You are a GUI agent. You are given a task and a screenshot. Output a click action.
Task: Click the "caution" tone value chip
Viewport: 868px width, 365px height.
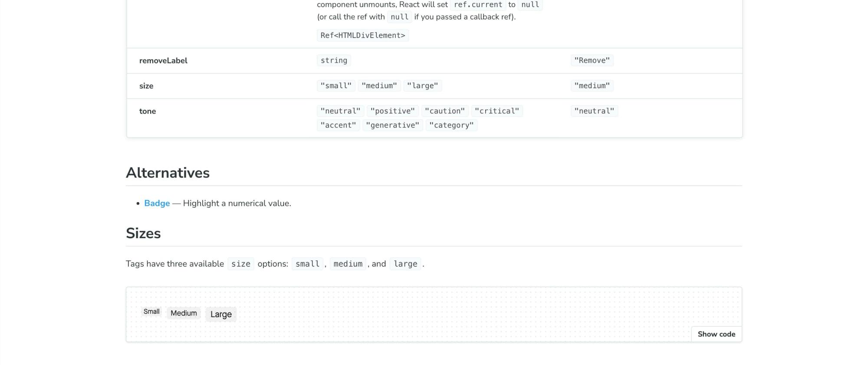[x=444, y=111]
